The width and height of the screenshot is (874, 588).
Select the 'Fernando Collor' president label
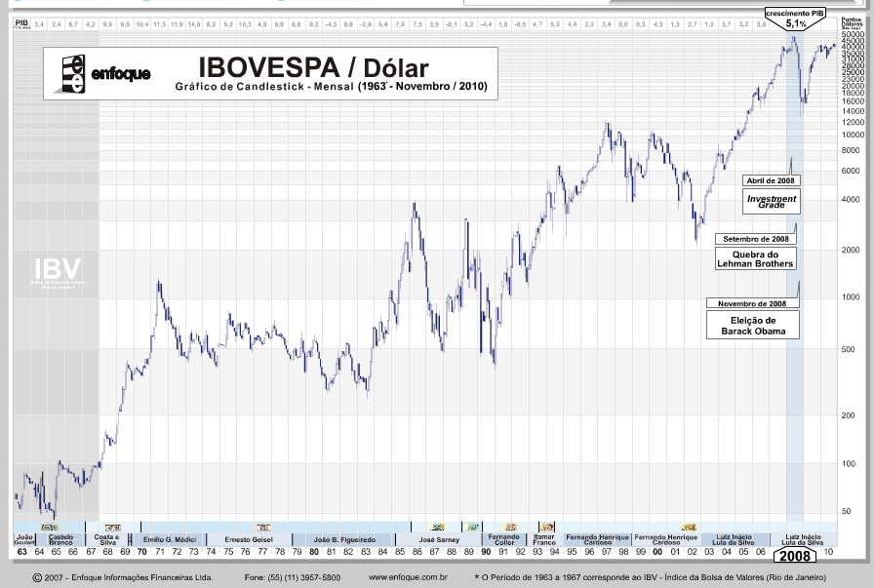[x=504, y=539]
